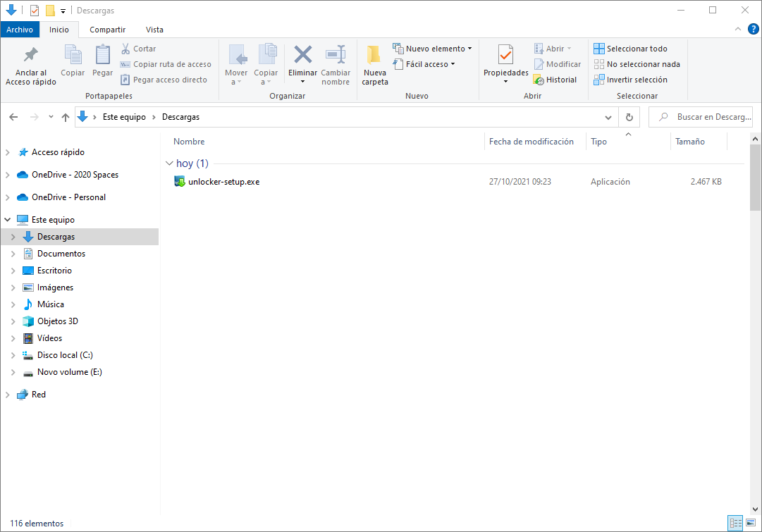
Task: Click the help question mark icon
Action: pos(753,29)
